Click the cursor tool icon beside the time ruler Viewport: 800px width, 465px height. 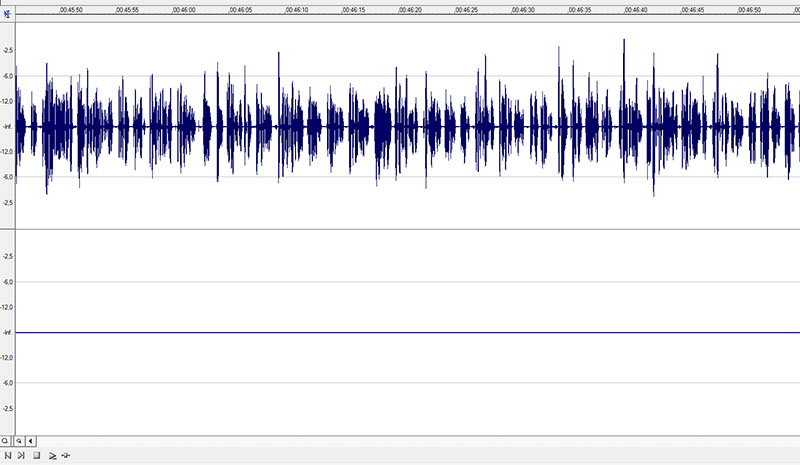(7, 15)
